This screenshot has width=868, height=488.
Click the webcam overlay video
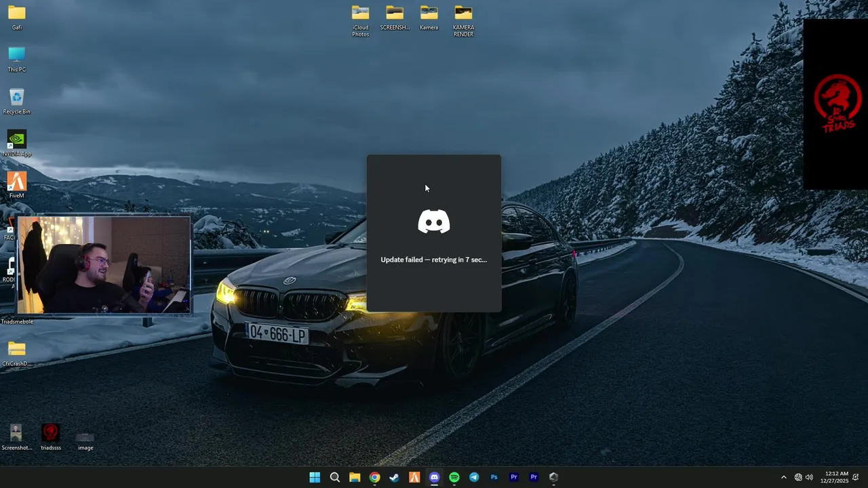(104, 265)
